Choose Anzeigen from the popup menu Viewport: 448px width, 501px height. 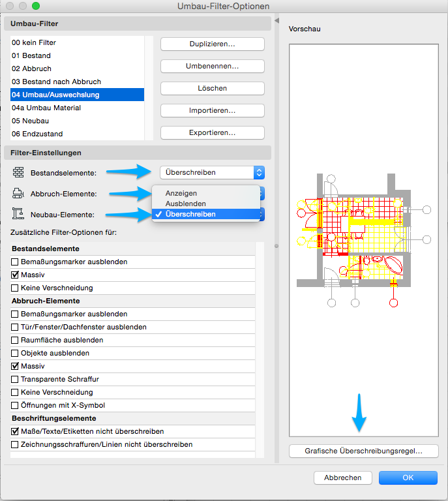point(181,193)
